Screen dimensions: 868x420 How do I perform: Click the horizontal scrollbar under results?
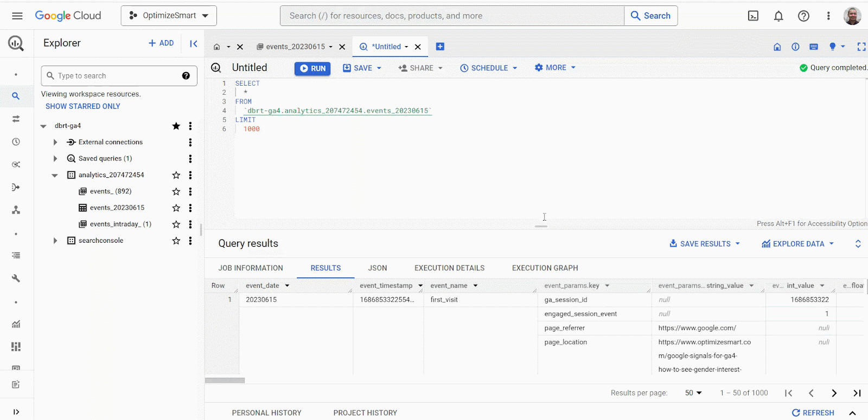point(225,380)
